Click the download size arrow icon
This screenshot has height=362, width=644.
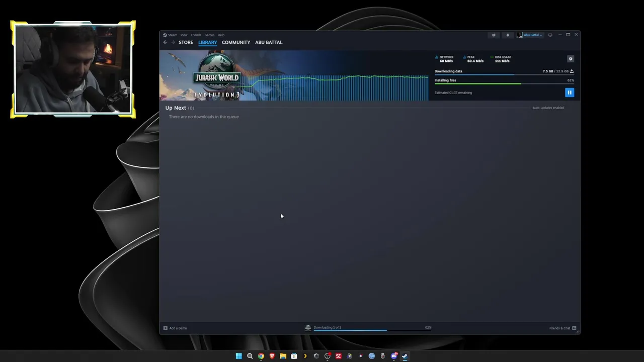click(x=572, y=71)
